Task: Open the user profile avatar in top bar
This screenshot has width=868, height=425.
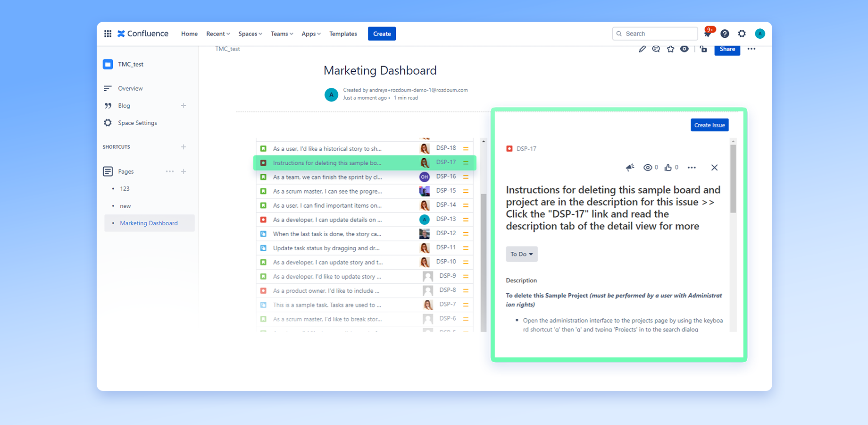Action: coord(759,34)
